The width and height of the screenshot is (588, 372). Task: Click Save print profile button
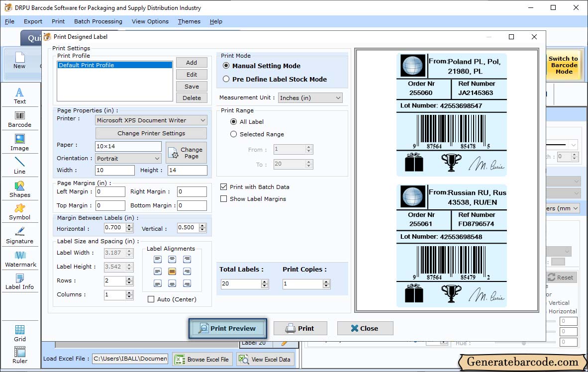click(x=192, y=86)
